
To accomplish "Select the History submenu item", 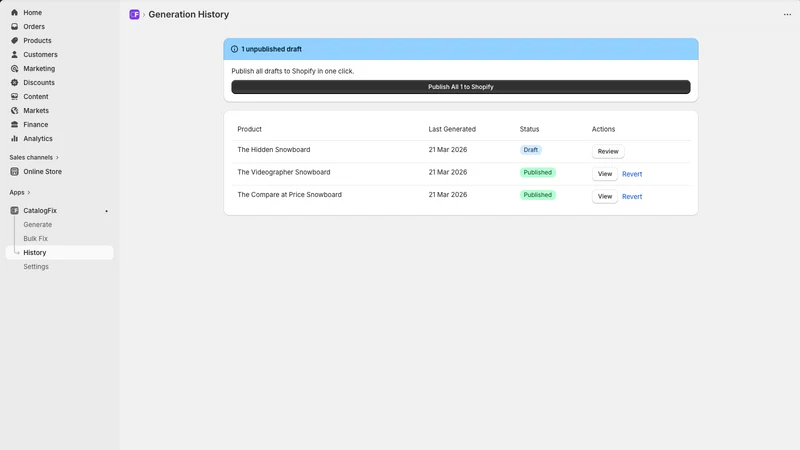I will tap(59, 253).
